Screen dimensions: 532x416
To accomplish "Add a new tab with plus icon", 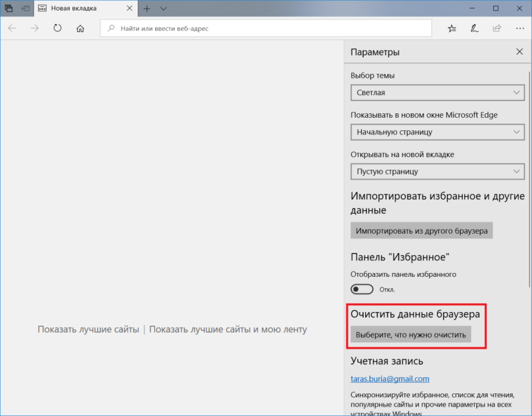I will (146, 9).
